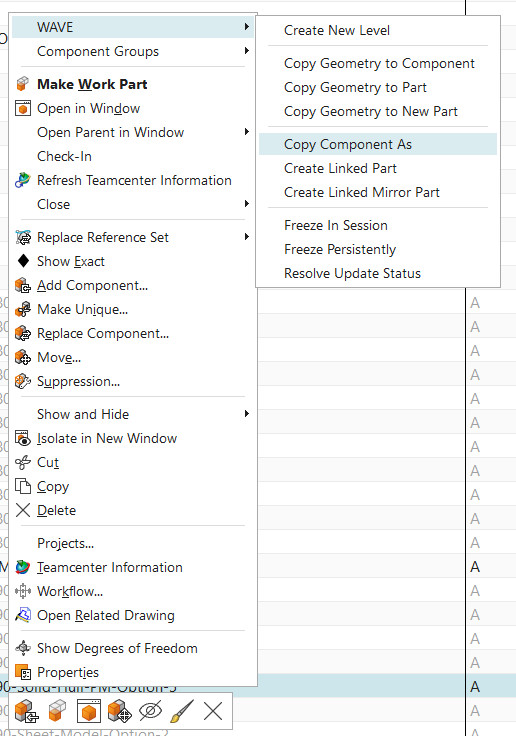Choose Copy Geometry to Component

pyautogui.click(x=377, y=63)
